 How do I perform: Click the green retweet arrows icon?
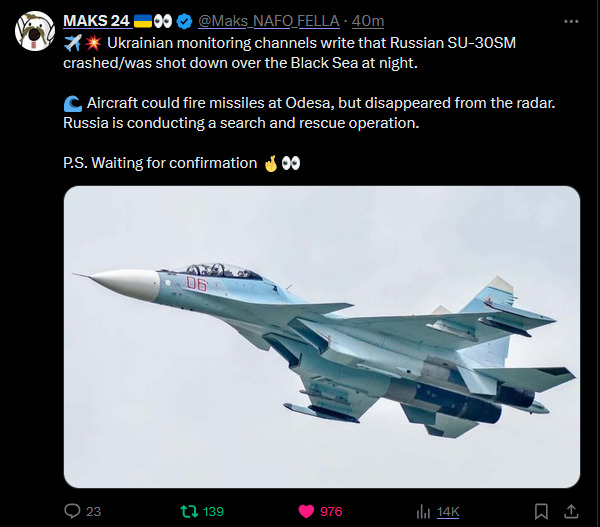coord(187,511)
